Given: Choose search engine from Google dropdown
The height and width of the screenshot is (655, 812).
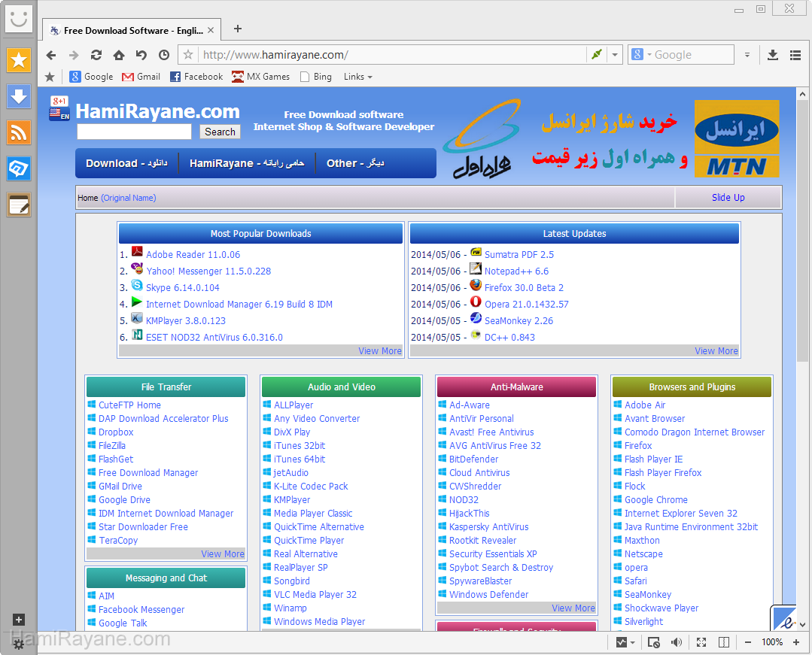Looking at the screenshot, I should (x=641, y=54).
